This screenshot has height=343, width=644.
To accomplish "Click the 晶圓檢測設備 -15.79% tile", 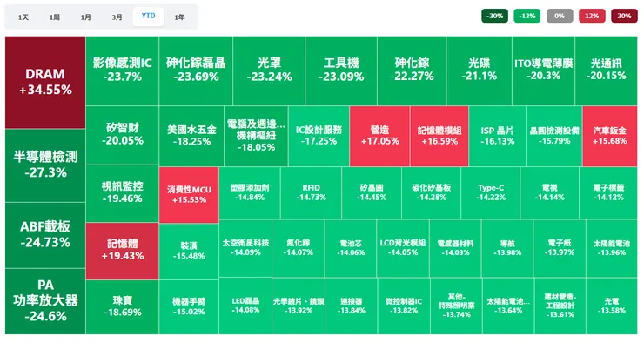I will coord(554,136).
